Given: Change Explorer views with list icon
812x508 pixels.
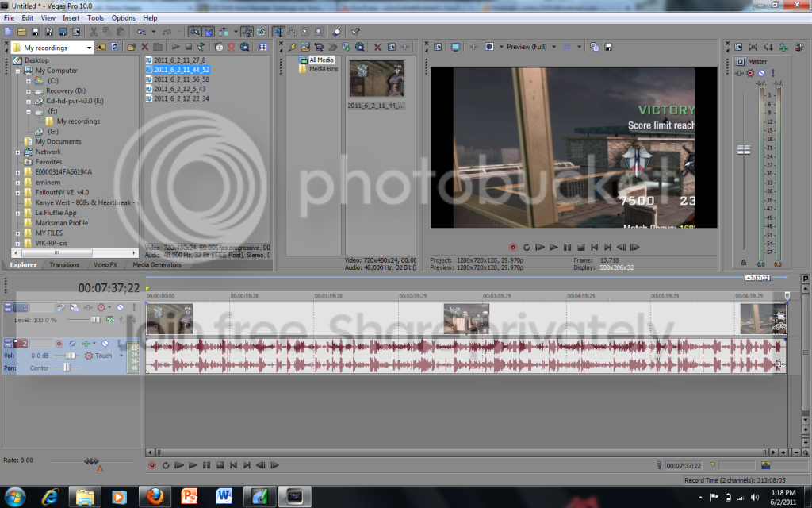Looking at the screenshot, I should (x=262, y=47).
